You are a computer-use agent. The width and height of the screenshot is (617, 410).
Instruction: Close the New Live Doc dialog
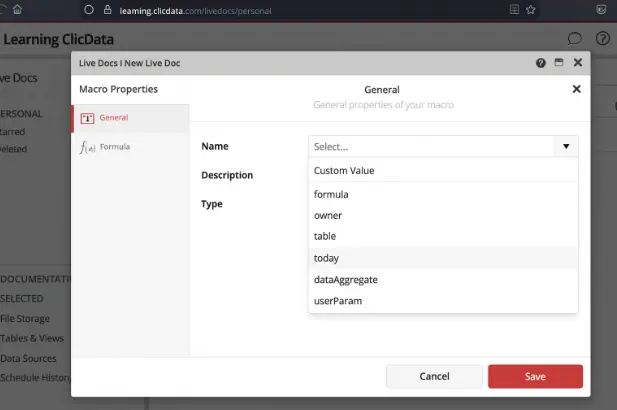point(578,63)
